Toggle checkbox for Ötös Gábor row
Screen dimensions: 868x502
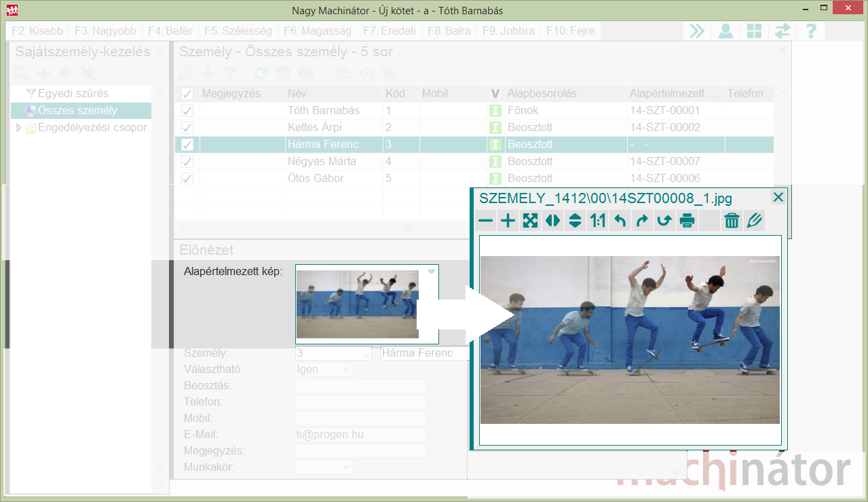187,179
